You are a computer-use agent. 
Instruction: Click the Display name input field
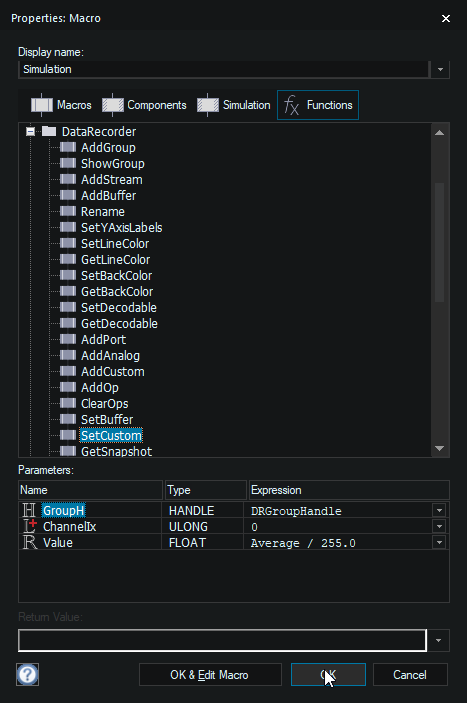[224, 69]
